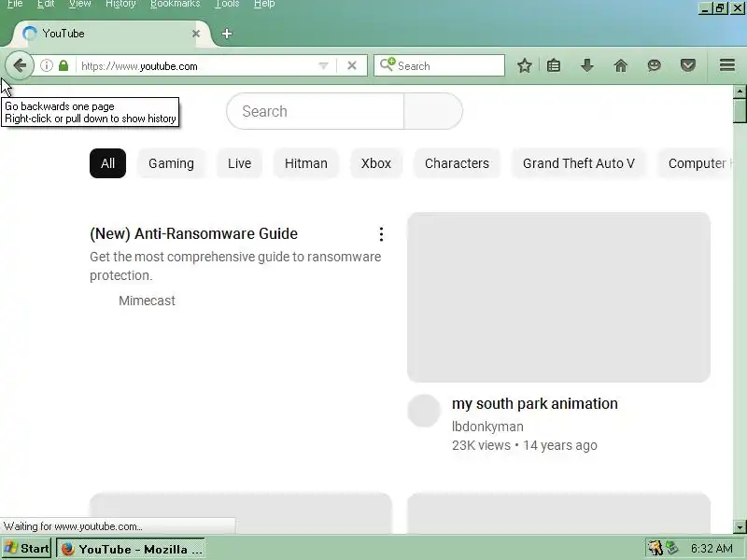Select the Live filter chip
The height and width of the screenshot is (560, 747).
[239, 163]
